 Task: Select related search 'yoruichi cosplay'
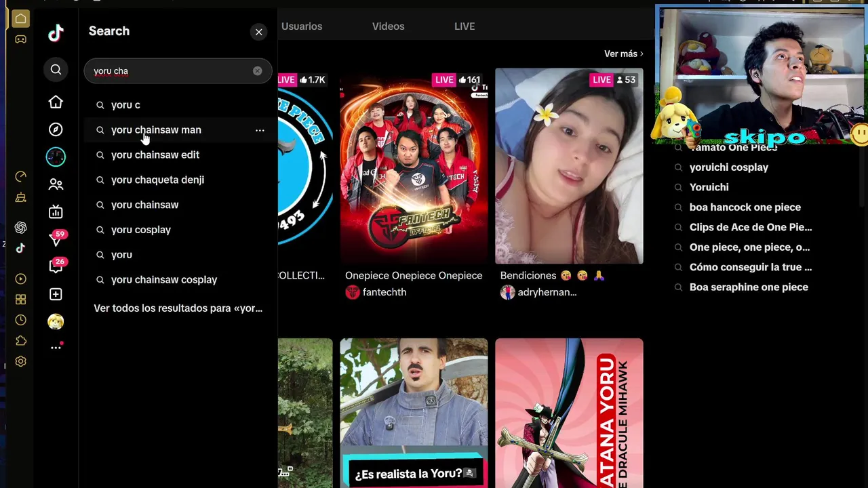pos(729,167)
